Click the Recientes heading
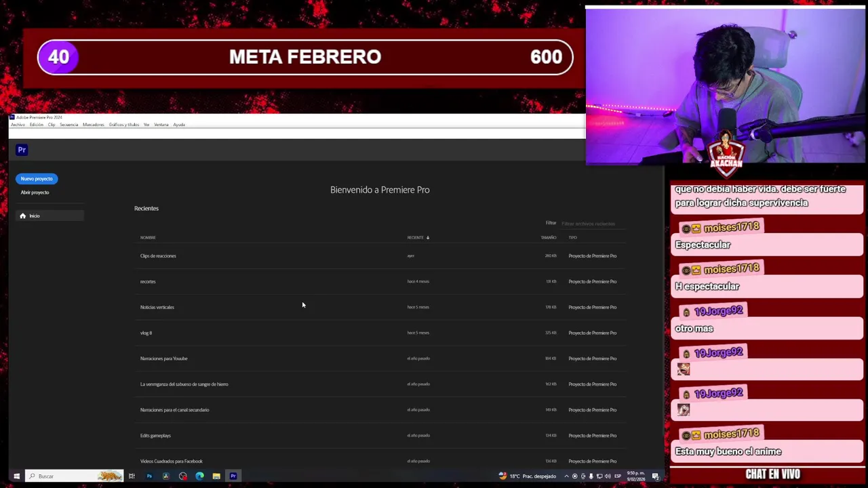 coord(146,209)
